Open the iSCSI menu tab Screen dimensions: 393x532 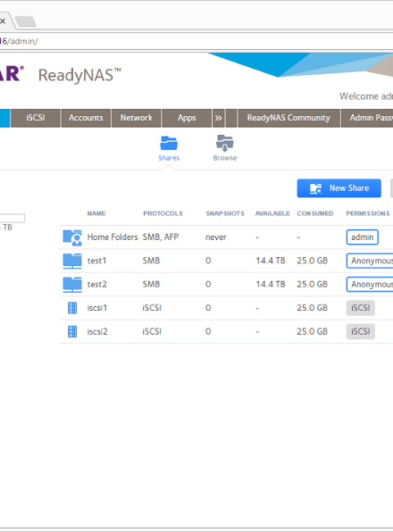pos(36,118)
